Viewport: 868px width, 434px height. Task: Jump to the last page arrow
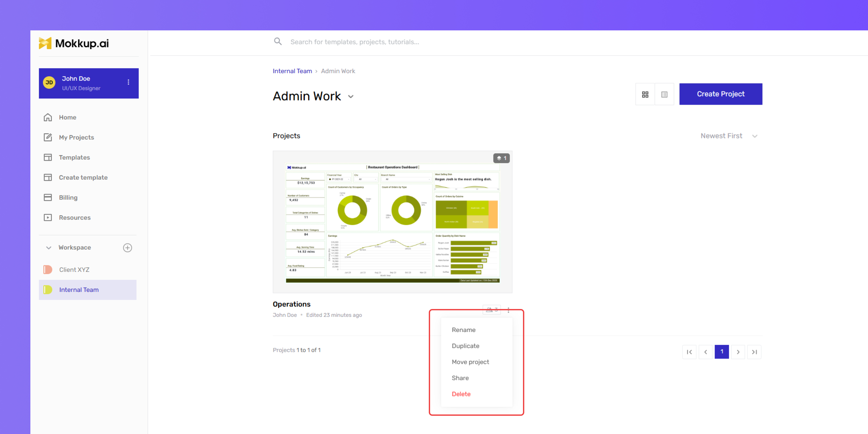click(x=754, y=352)
